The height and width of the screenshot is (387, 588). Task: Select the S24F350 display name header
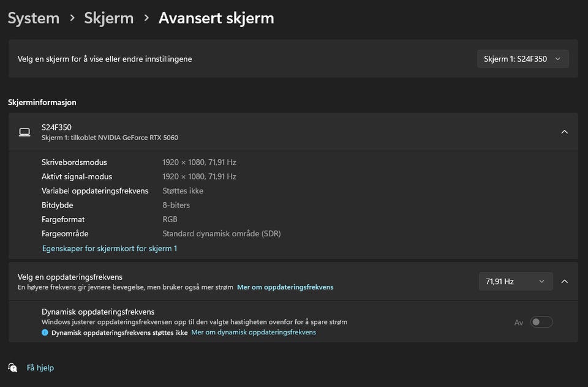click(x=56, y=127)
